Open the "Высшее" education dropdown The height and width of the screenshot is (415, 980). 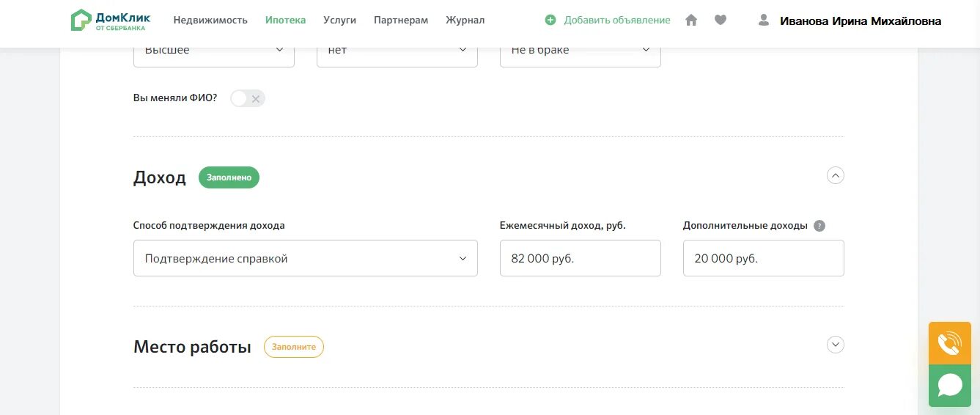point(213,50)
